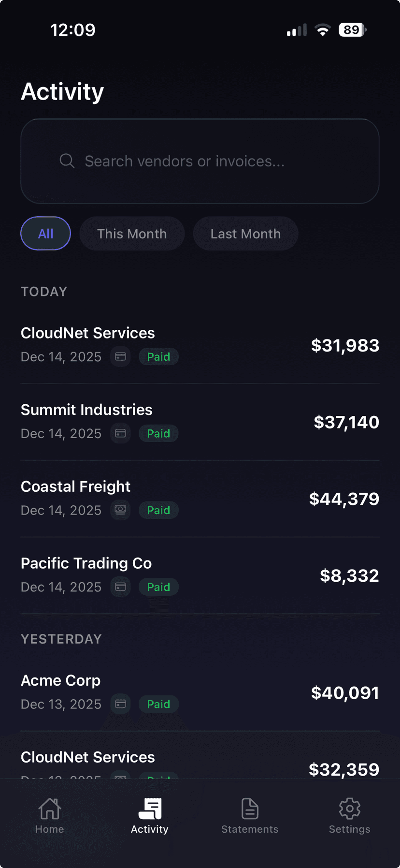400x868 pixels.
Task: Select the All filter chip
Action: [46, 234]
